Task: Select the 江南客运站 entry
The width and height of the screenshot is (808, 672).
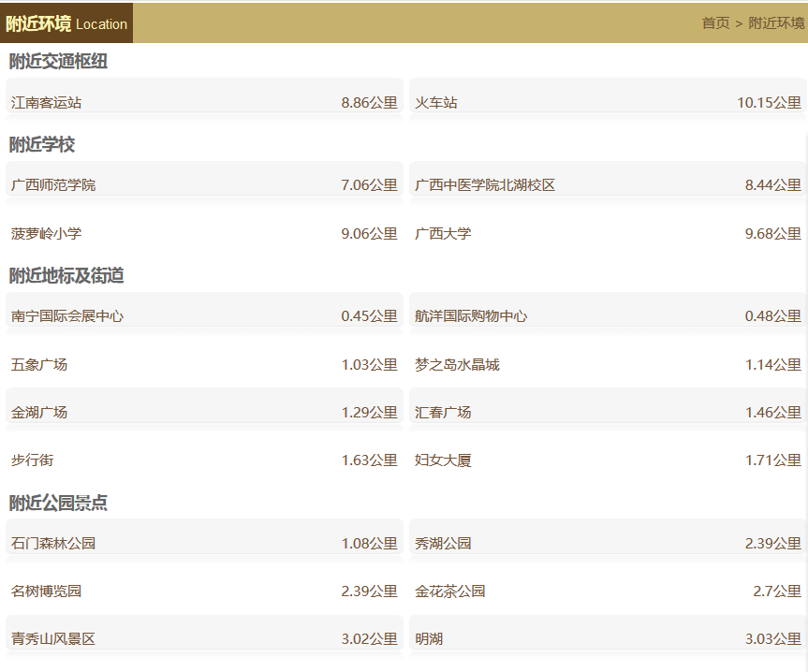Action: (x=47, y=103)
